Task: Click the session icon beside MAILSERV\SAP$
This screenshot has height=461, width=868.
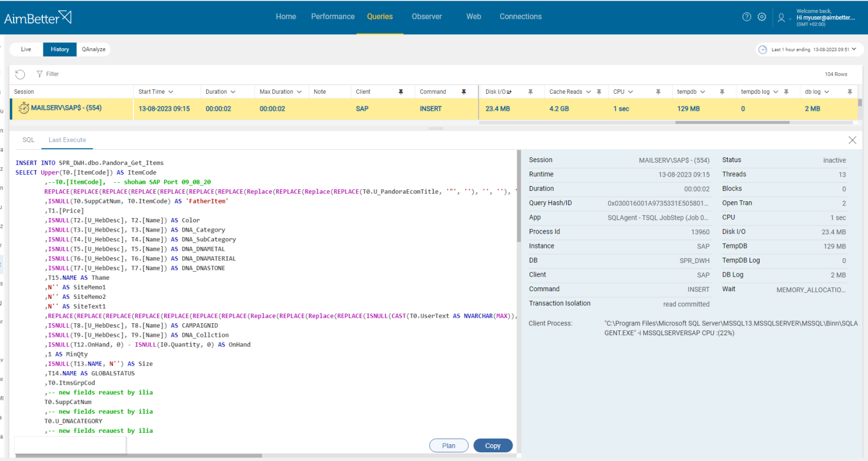Action: tap(23, 108)
